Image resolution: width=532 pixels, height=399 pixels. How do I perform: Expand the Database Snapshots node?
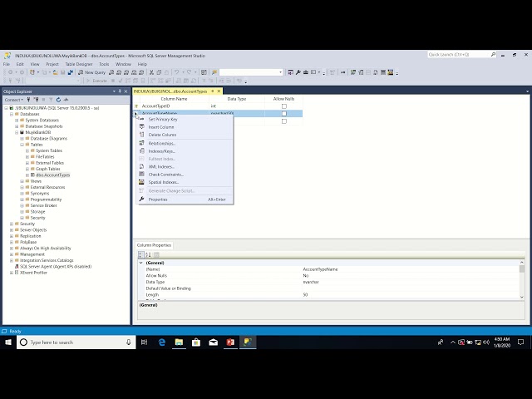[17, 126]
